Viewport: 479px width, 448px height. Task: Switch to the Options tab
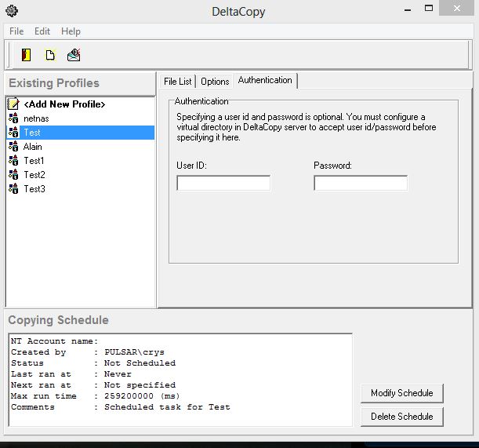click(215, 82)
